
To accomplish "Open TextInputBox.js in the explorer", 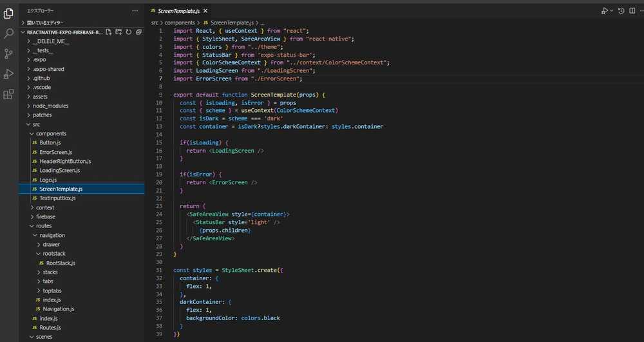I will coord(82,198).
